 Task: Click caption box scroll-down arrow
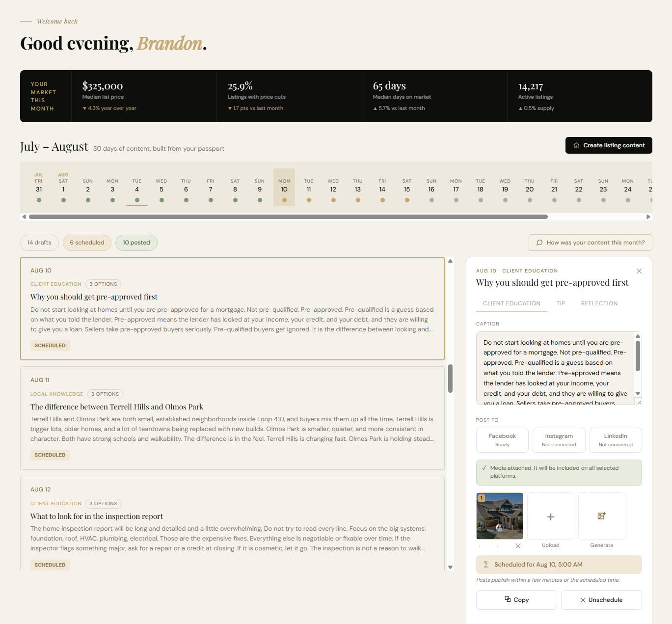(638, 393)
